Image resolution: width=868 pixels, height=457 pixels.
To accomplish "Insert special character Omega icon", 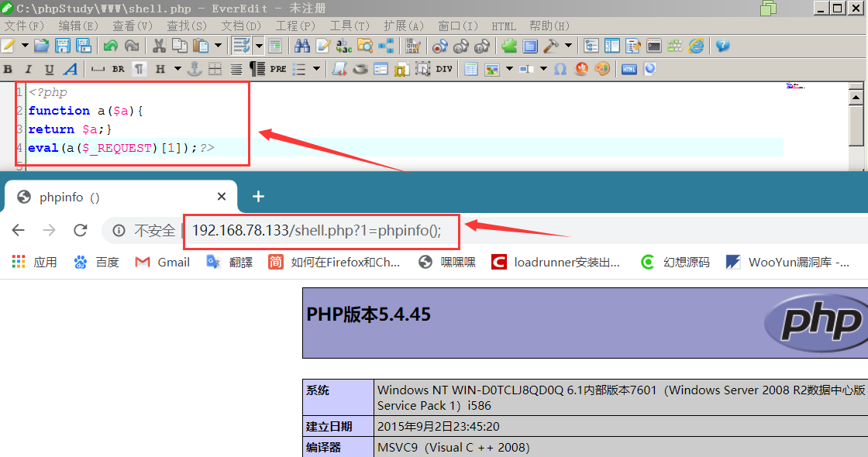I will coord(560,69).
